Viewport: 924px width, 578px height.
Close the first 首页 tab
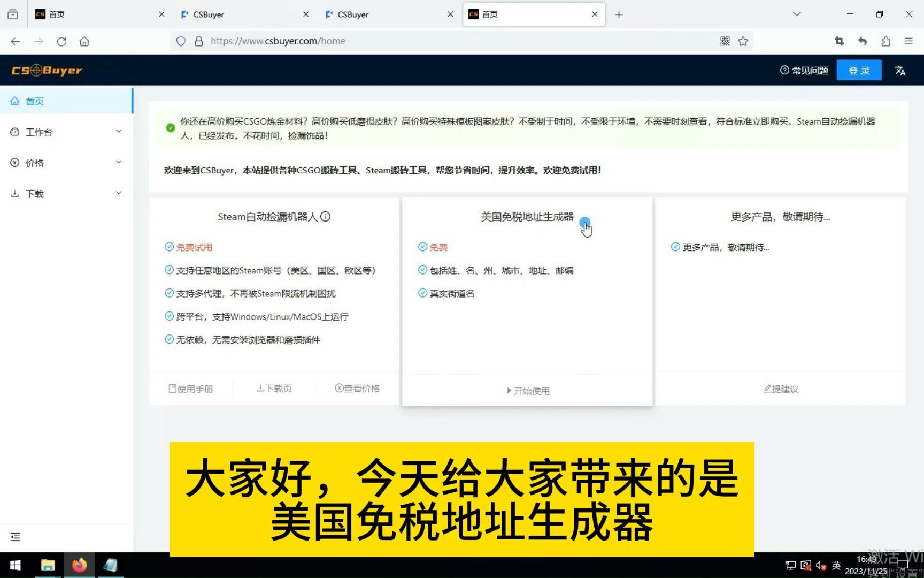click(x=161, y=14)
